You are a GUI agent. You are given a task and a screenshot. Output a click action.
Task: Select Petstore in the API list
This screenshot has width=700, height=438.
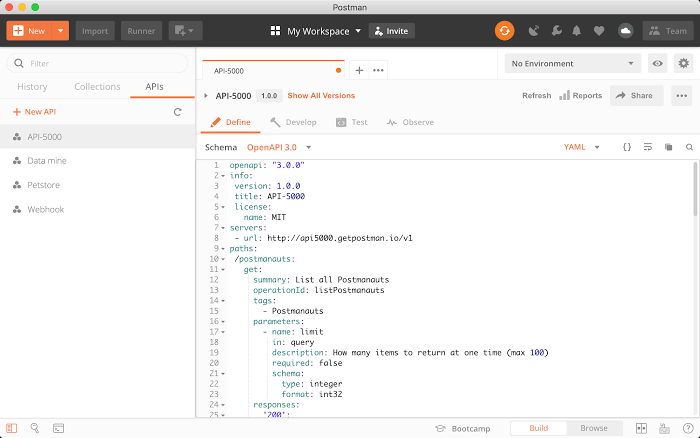(97, 185)
